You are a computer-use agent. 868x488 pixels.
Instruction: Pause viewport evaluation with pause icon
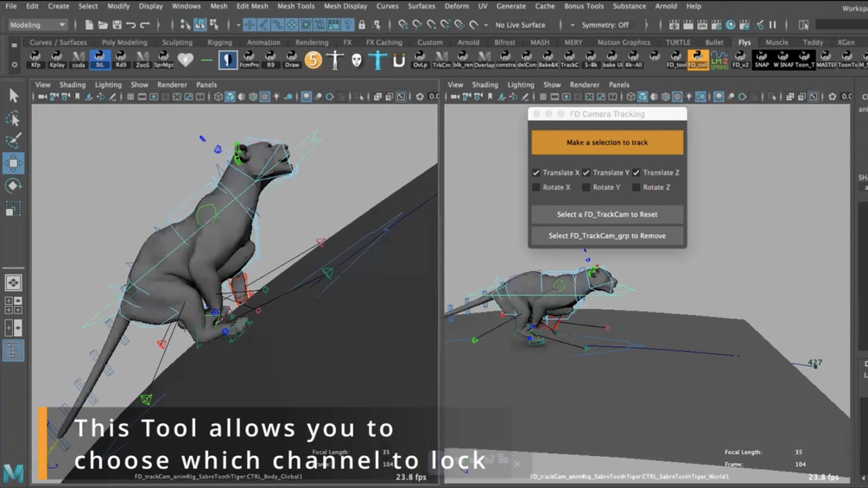[x=772, y=25]
